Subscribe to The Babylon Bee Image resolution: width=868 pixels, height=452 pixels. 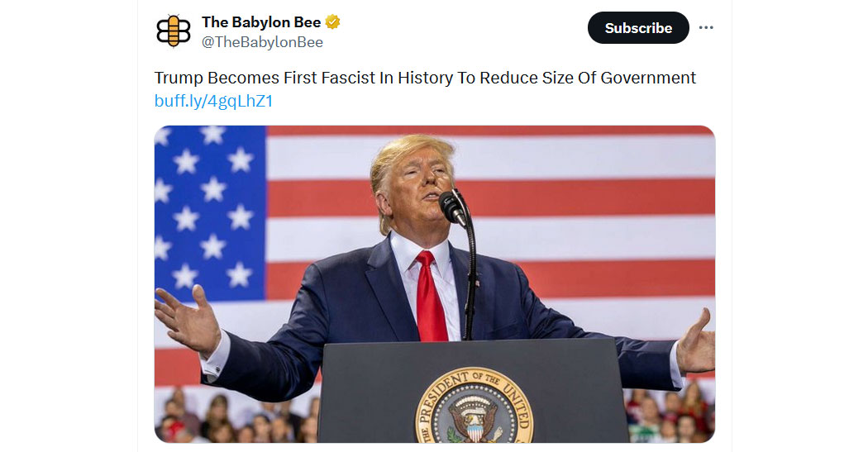coord(638,27)
